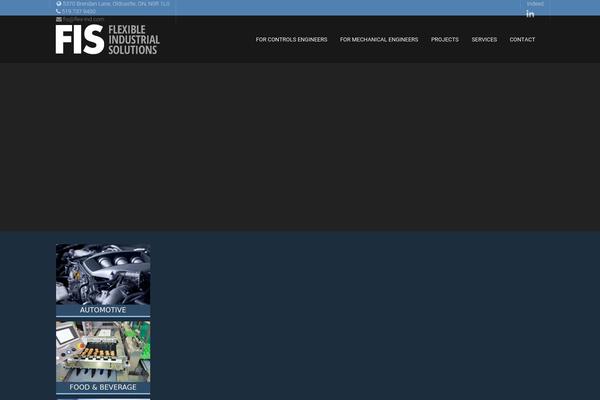Click the email address link
Screen dimensions: 600x400
coord(83,19)
